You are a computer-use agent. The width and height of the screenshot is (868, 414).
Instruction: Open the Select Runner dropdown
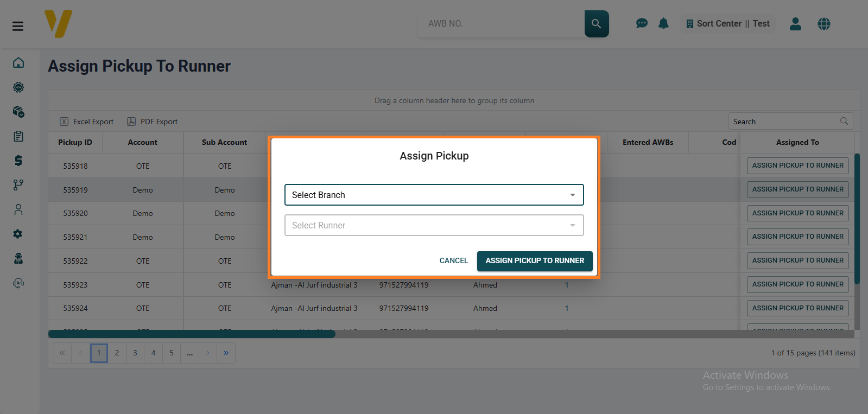434,225
